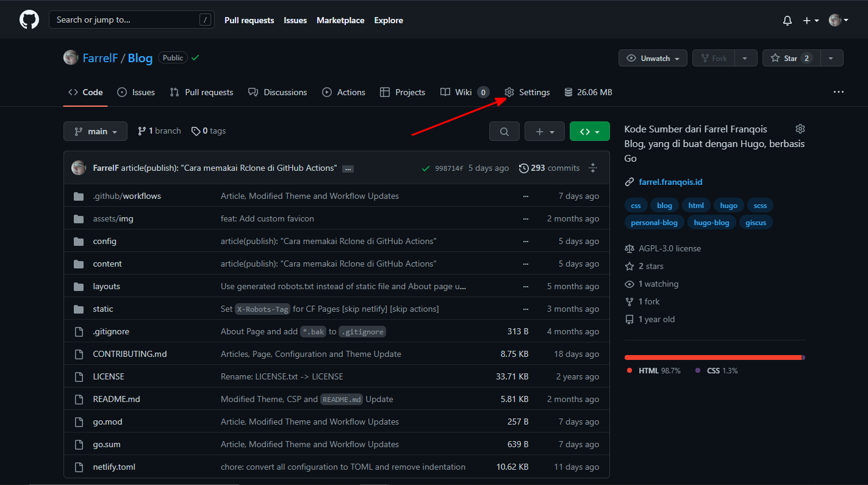Switch to the repository Pull requests tab

pyautogui.click(x=201, y=92)
